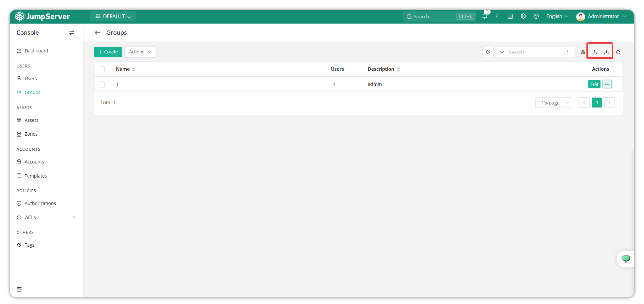Viewport: 644px width, 304px height.
Task: Focus the table Search field
Action: (x=536, y=52)
